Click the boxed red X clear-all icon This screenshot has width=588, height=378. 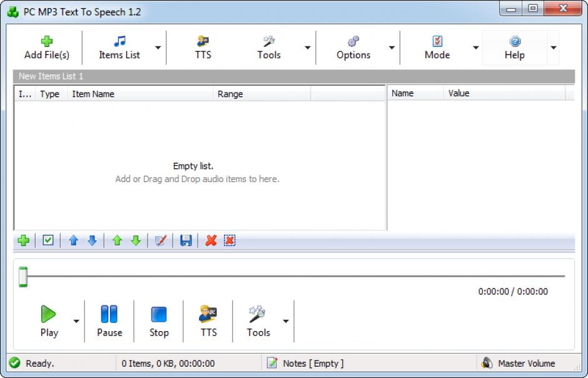coord(230,240)
